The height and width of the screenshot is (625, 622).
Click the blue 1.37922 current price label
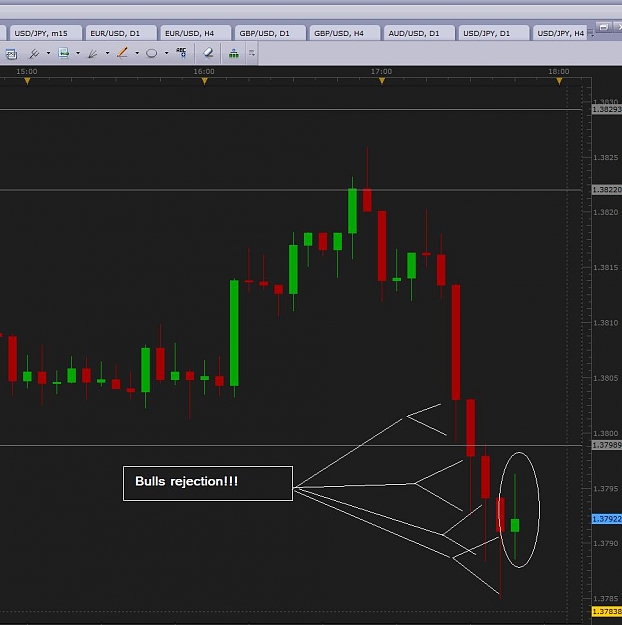tap(606, 519)
